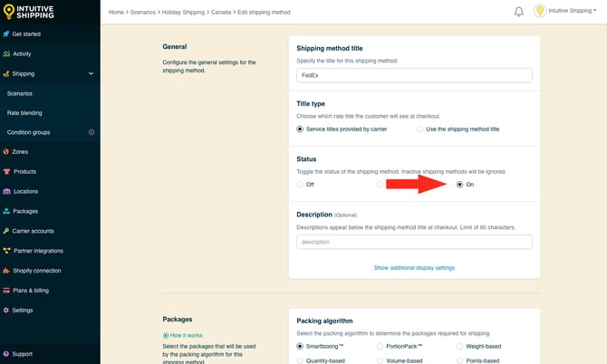This screenshot has height=364, width=607.
Task: Click the Carrier accounts key icon
Action: pos(6,231)
